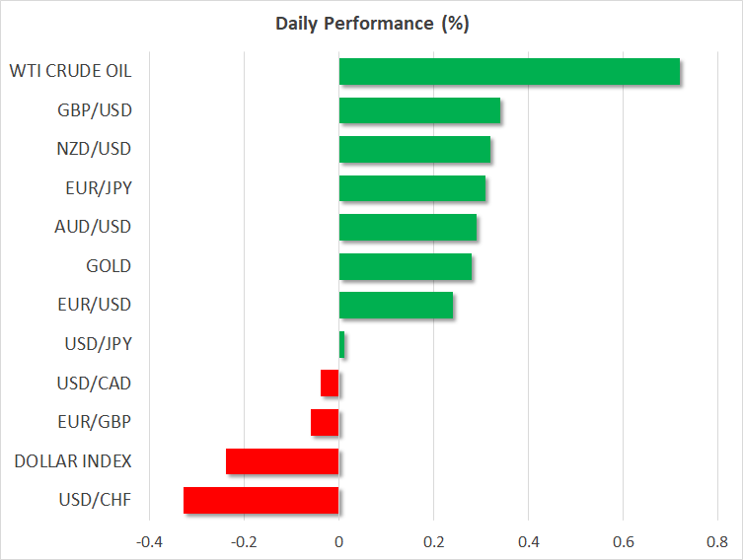Click the red USD/CAD bar
The image size is (743, 560).
[x=330, y=383]
